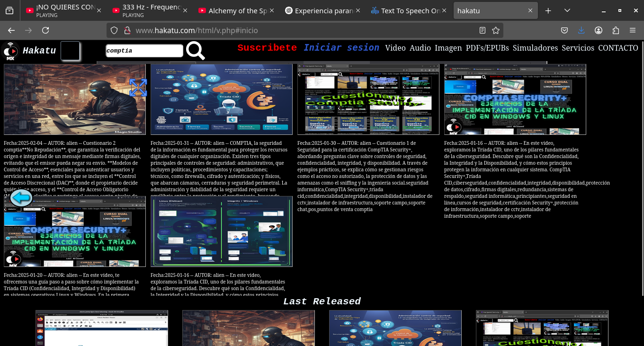Switch to the 333 Hz Frequency tab
This screenshot has height=346, width=644.
[x=147, y=10]
